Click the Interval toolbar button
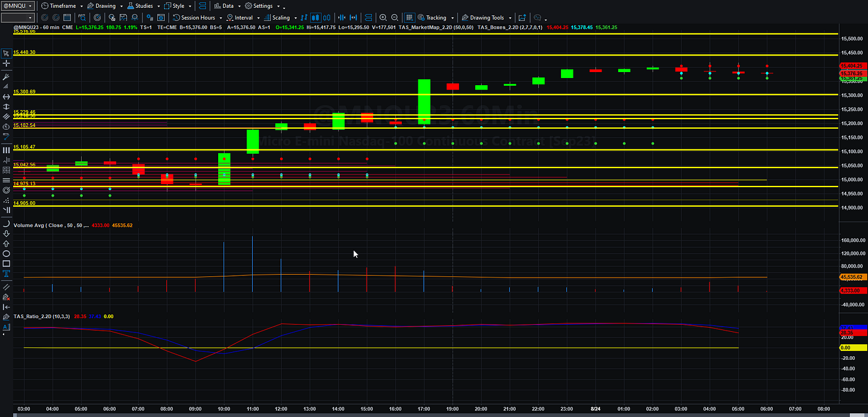The image size is (868, 417). [x=238, y=18]
